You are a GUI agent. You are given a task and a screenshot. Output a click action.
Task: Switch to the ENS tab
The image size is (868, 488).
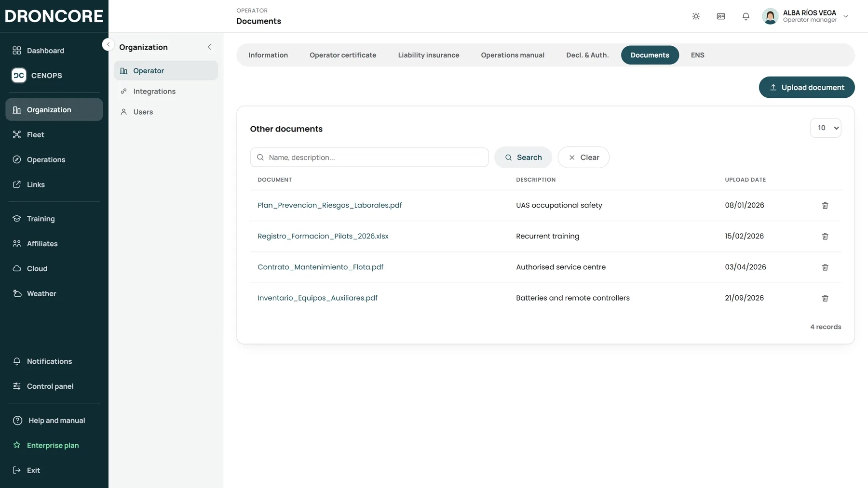(697, 55)
